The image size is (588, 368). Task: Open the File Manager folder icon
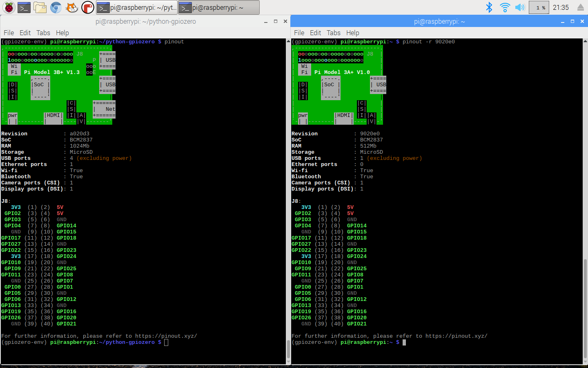tap(40, 7)
